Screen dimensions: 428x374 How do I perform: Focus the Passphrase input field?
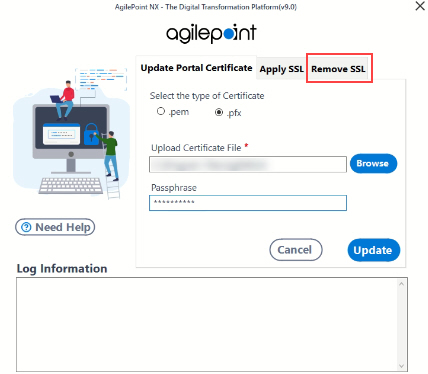tap(248, 203)
